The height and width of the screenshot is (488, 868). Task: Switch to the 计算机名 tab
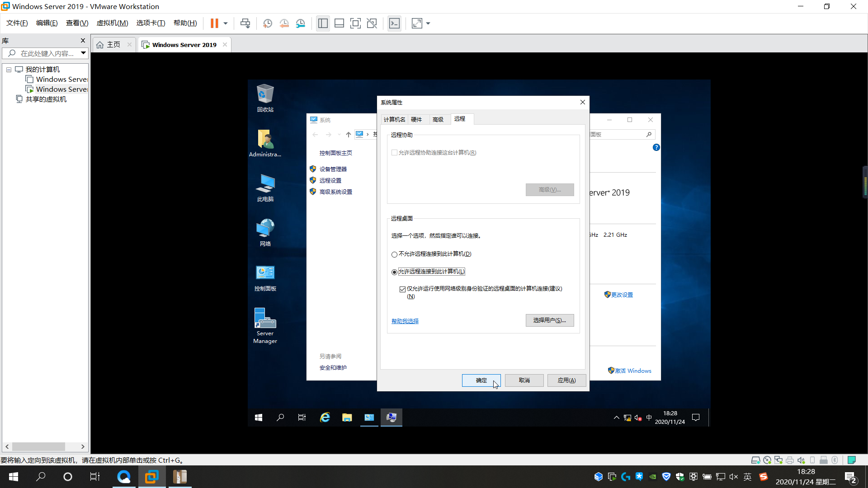394,119
